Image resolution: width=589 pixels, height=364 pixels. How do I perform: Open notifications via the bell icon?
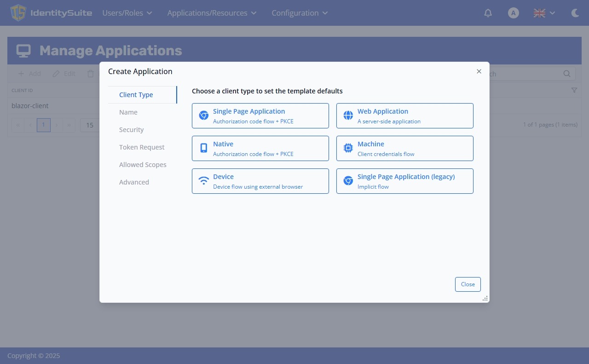[488, 13]
